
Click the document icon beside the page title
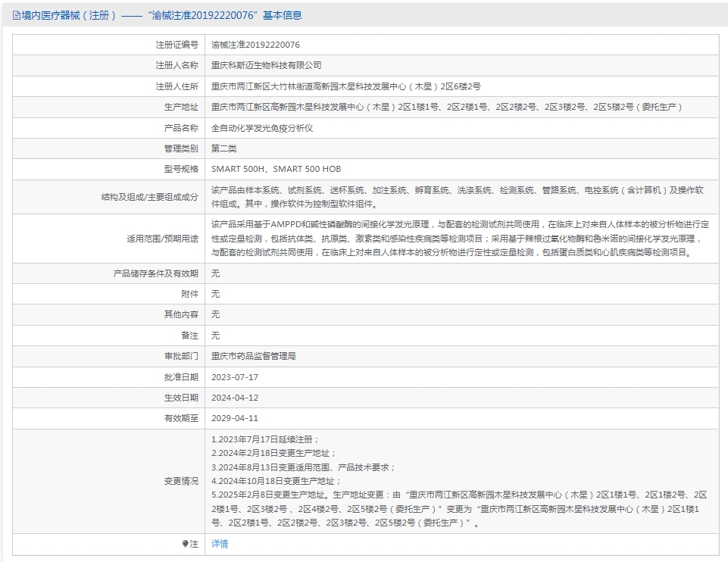17,15
